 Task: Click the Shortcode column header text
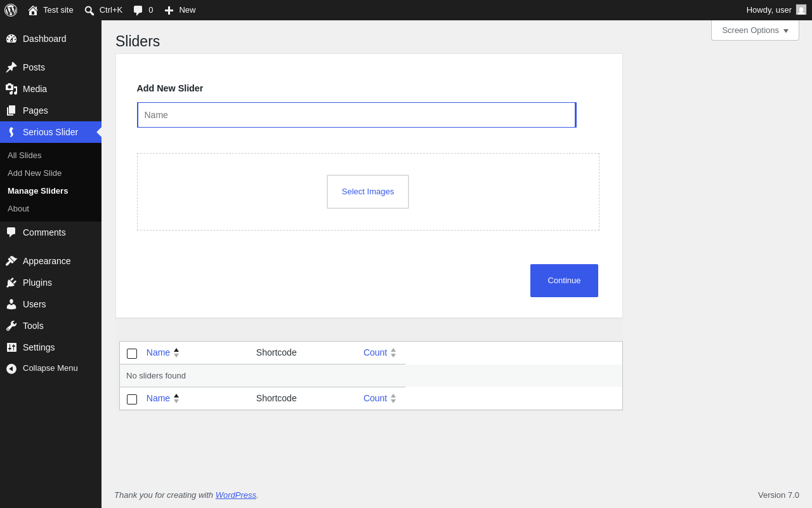click(277, 352)
